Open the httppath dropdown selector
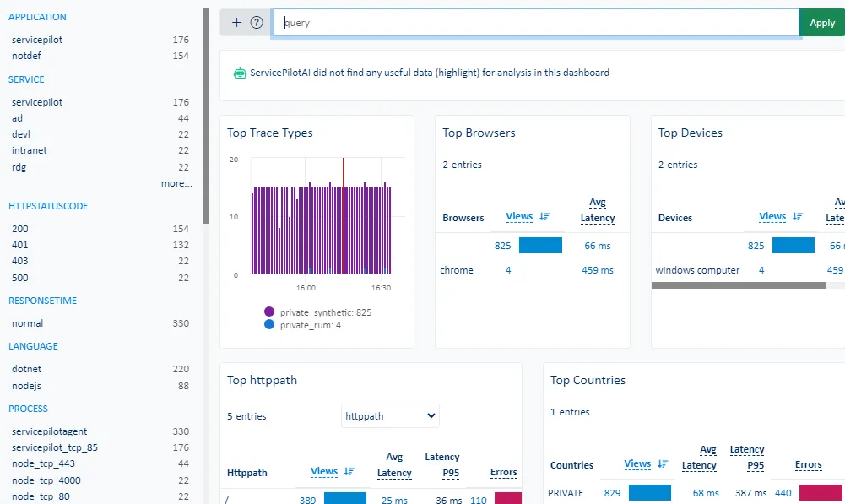This screenshot has width=845, height=504. 390,415
